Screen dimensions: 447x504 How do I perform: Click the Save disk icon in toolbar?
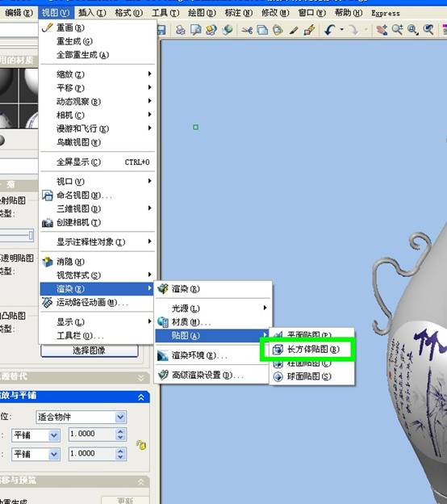coord(161,30)
